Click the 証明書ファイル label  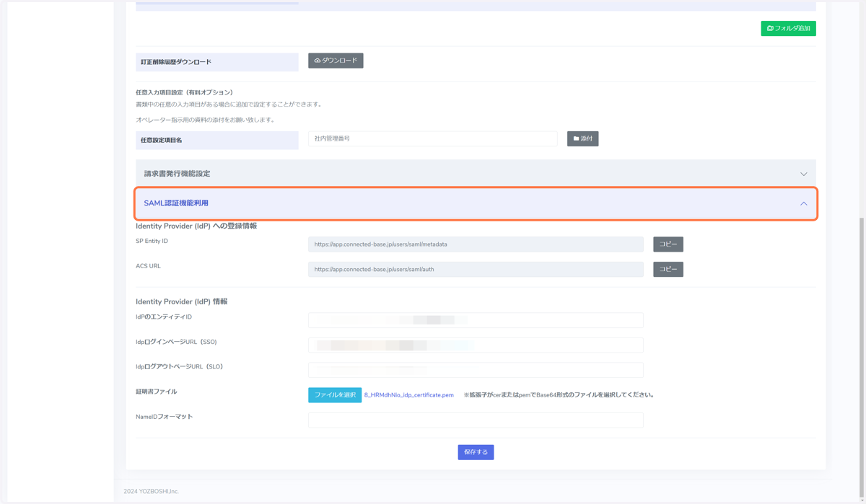(157, 392)
